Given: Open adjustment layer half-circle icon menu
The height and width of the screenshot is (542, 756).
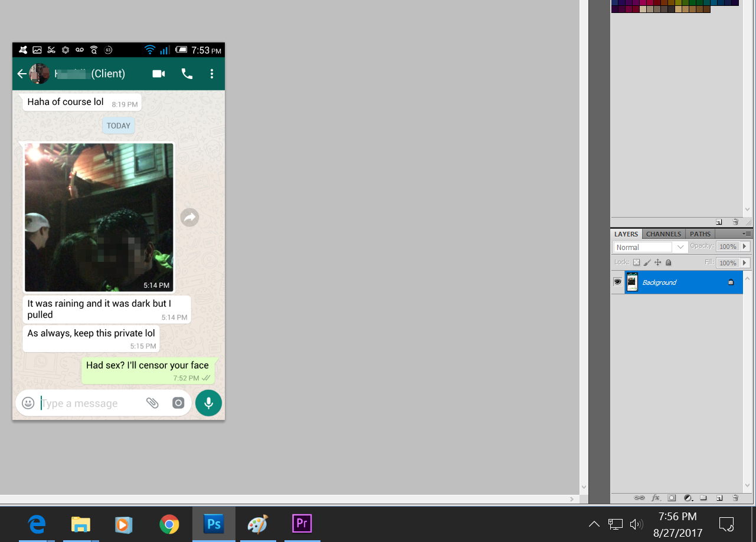Looking at the screenshot, I should pos(688,498).
